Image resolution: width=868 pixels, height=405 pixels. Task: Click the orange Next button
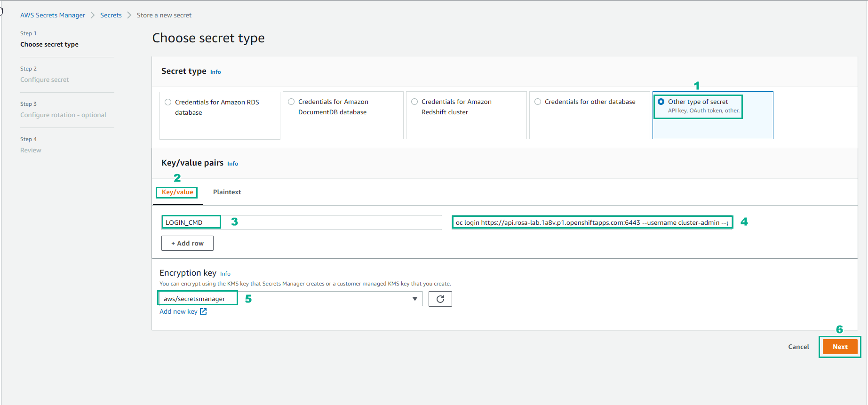coord(840,347)
